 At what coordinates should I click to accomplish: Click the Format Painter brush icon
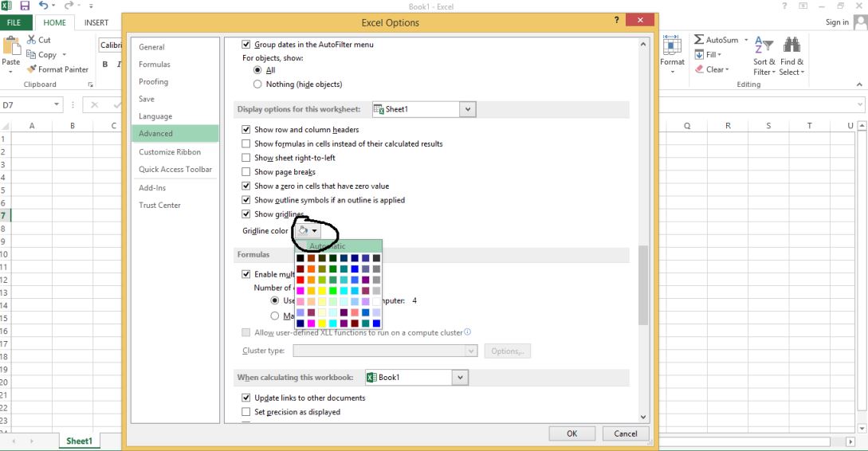click(x=32, y=69)
